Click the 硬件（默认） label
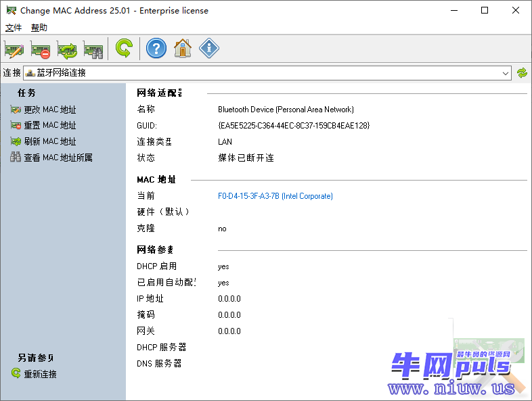This screenshot has width=532, height=401. (163, 212)
